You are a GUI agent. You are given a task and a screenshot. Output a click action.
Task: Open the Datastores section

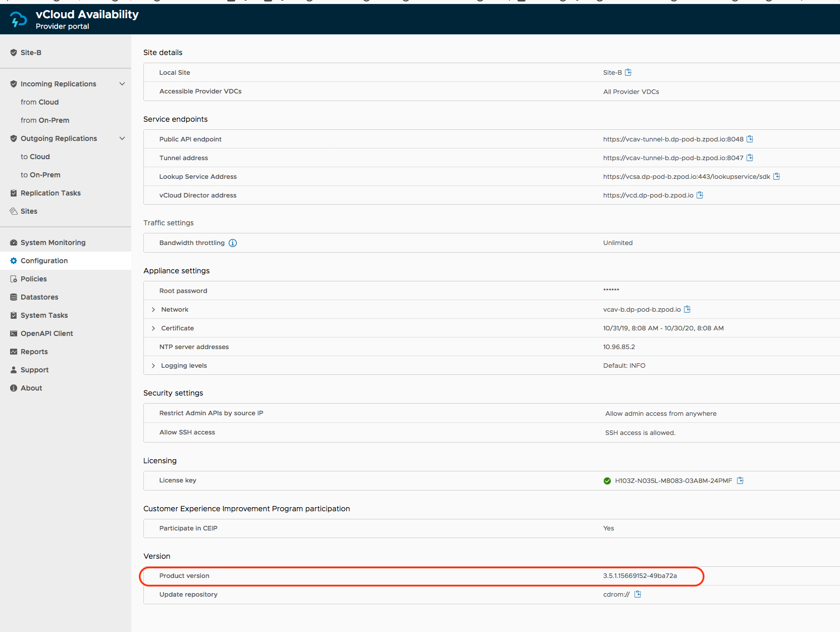(39, 297)
